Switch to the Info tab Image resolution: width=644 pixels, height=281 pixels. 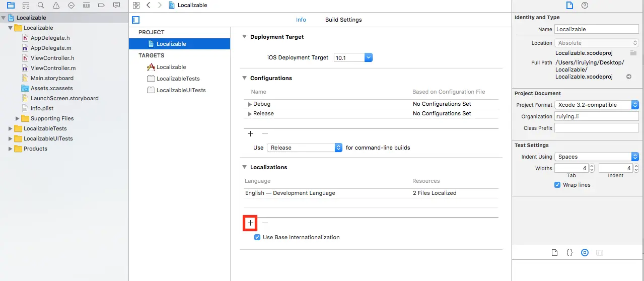(301, 20)
